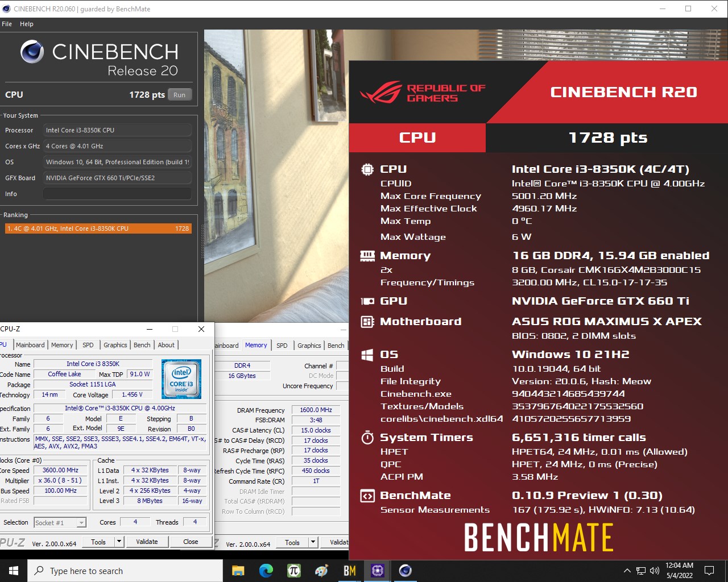This screenshot has height=582, width=728.
Task: Click the Cores x GHz value field
Action: (x=117, y=146)
